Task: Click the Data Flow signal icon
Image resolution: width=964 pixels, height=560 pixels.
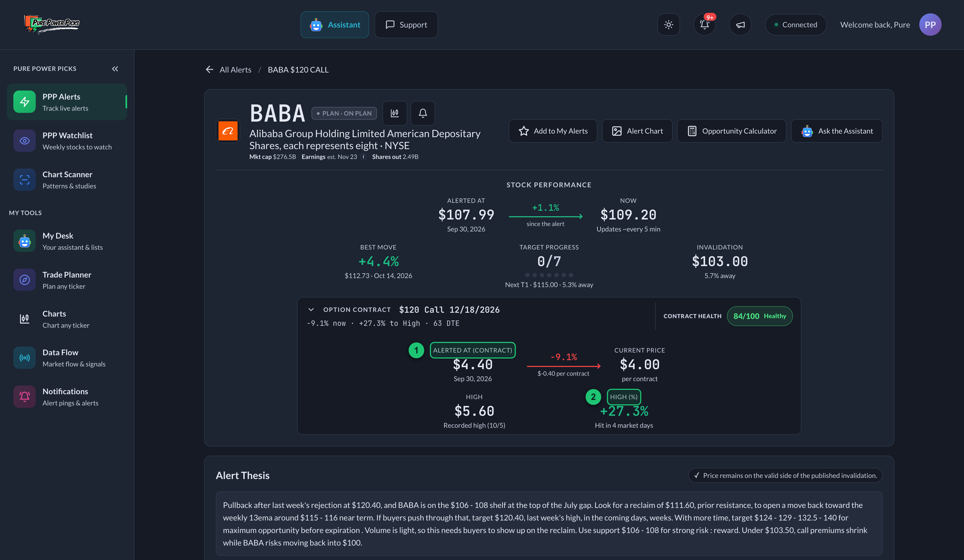Action: [25, 358]
